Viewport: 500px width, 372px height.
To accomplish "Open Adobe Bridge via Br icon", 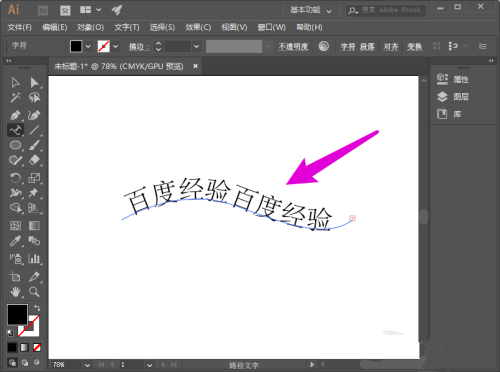I will click(x=43, y=11).
